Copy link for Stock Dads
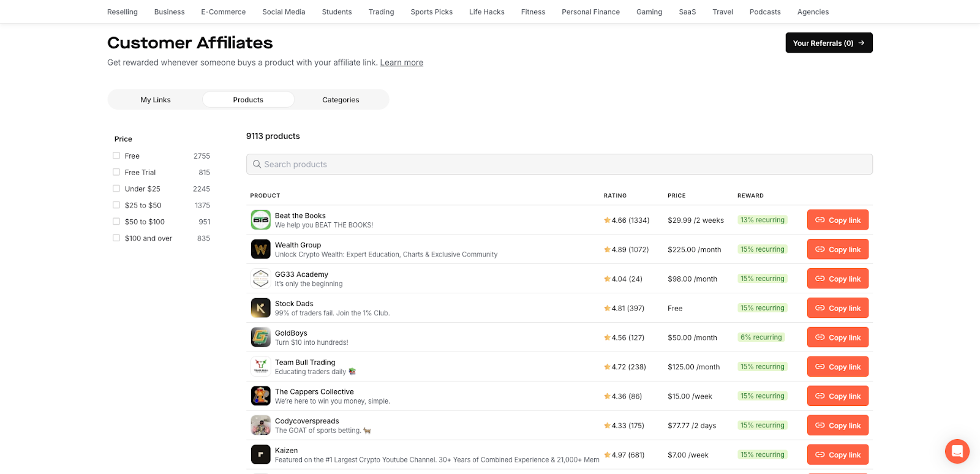Viewport: 980px width, 474px height. click(x=837, y=308)
